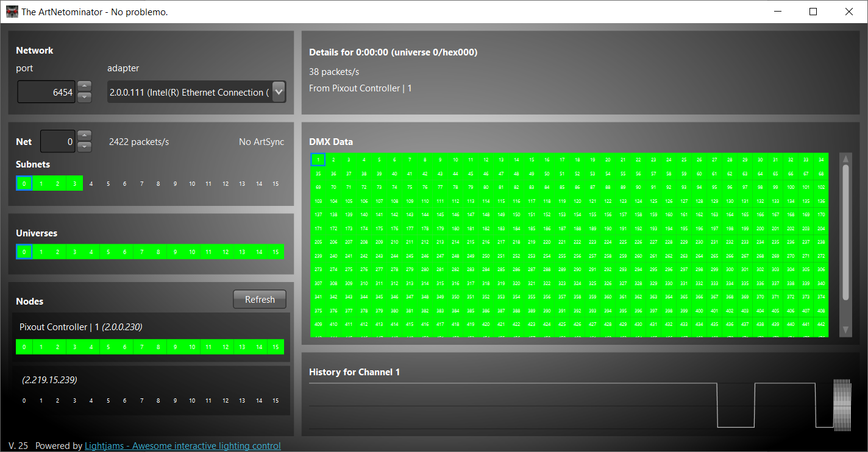
Task: Focus the port number input field
Action: (x=46, y=91)
